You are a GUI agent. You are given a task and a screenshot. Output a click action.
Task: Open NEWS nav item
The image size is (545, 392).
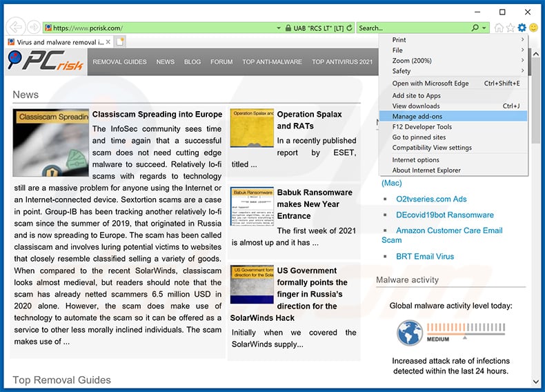166,62
